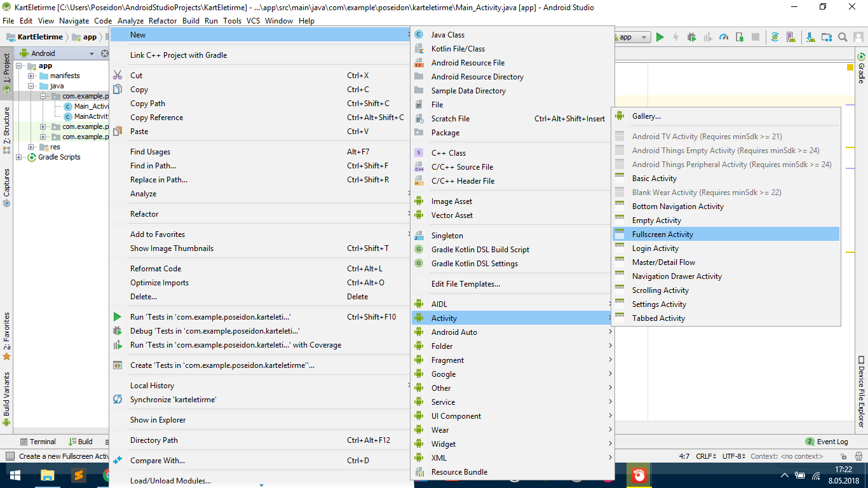Attach debugger to Android process icon

[739, 37]
